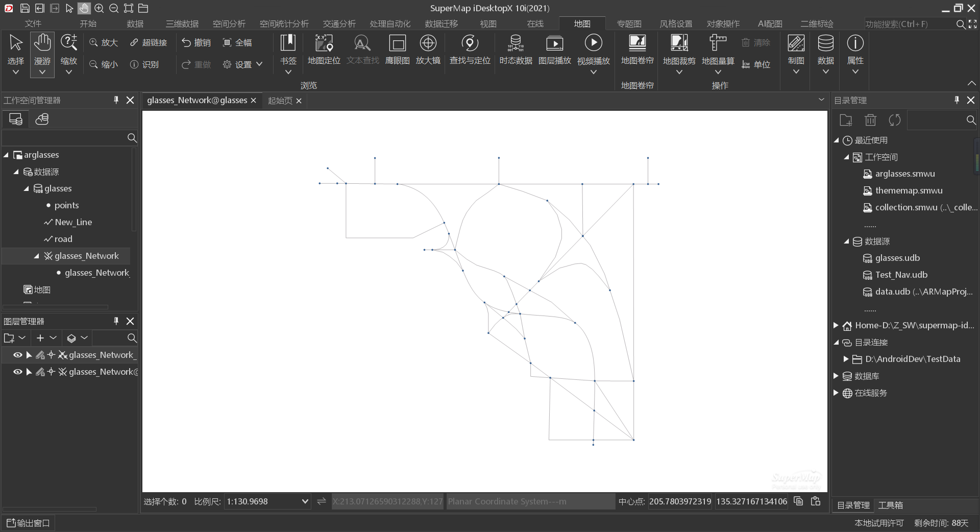Screen dimensions: 980x532
Task: Click 查找与定位 find and locate icon
Action: [470, 43]
